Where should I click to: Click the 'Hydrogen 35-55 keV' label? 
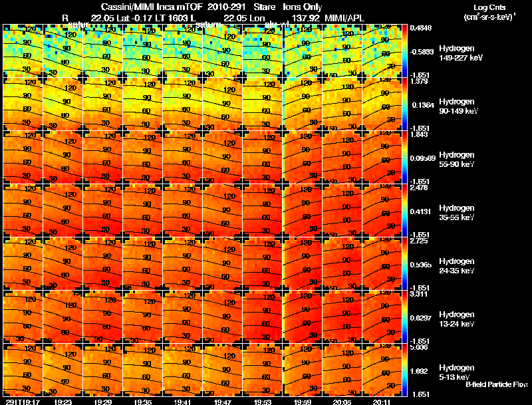point(456,213)
